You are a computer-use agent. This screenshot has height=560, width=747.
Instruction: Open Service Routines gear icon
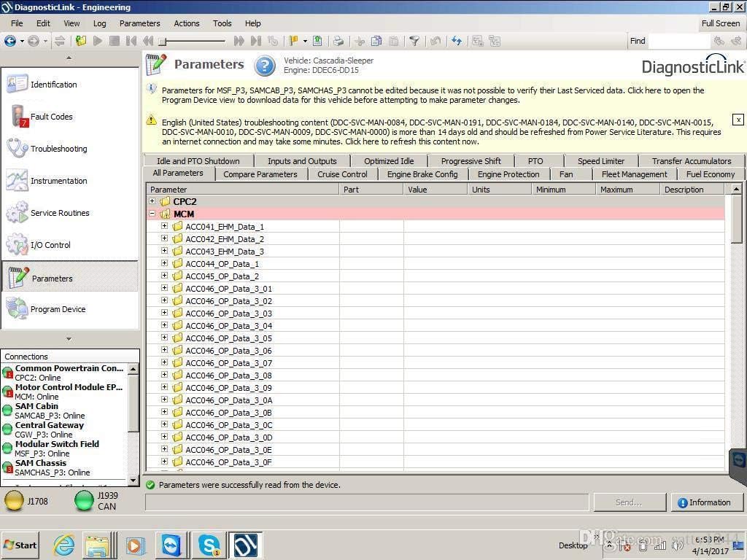pos(17,213)
